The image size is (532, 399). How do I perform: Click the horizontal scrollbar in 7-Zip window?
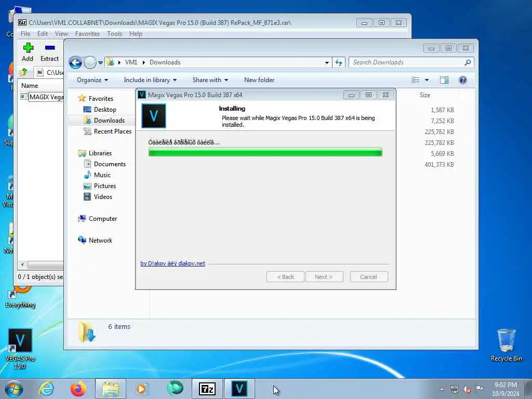click(x=45, y=264)
